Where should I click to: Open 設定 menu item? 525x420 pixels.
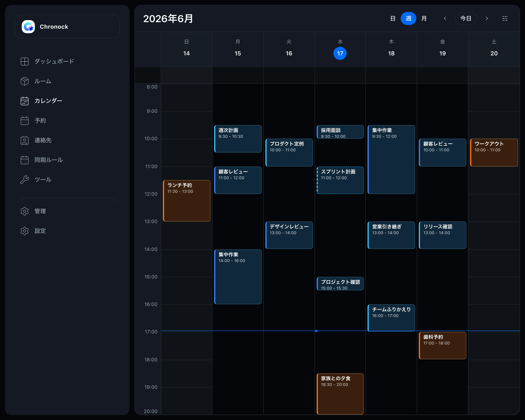point(67,231)
